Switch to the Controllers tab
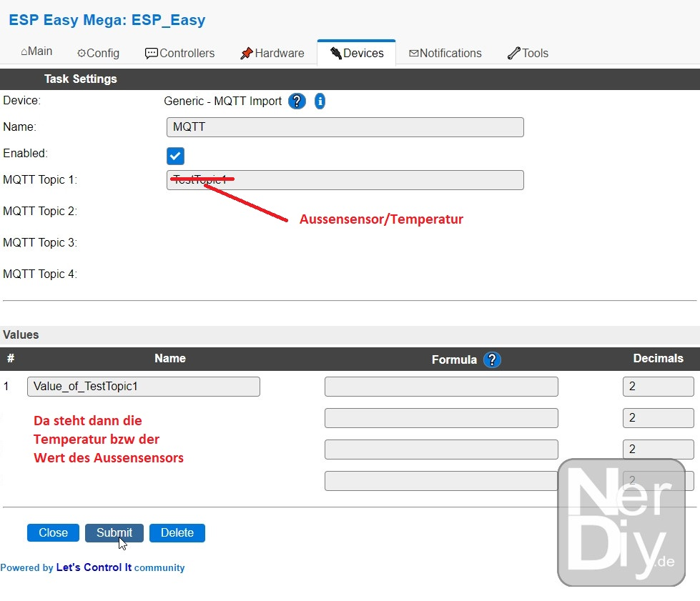This screenshot has width=700, height=601. coord(180,53)
